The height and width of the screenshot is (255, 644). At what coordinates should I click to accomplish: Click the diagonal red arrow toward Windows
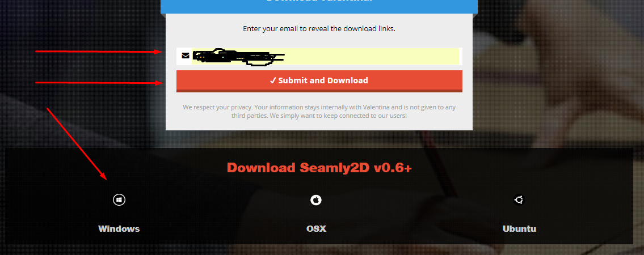point(77,144)
